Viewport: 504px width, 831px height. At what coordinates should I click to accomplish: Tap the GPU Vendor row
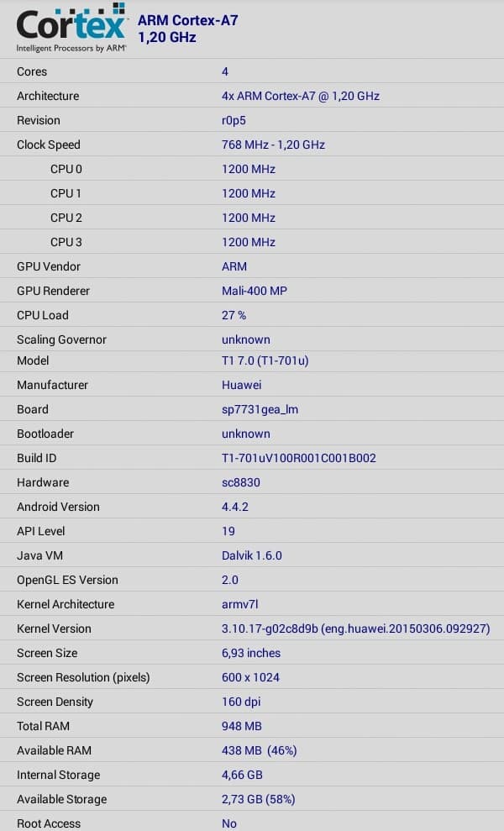click(x=252, y=267)
